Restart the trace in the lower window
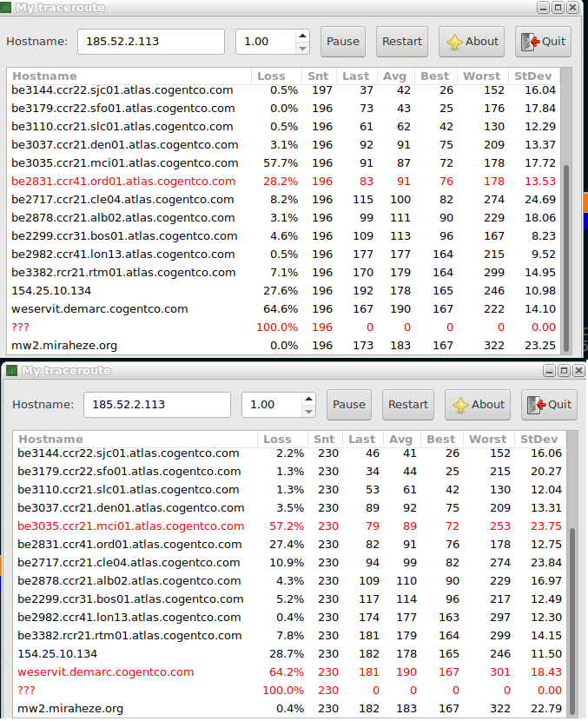 tap(408, 405)
